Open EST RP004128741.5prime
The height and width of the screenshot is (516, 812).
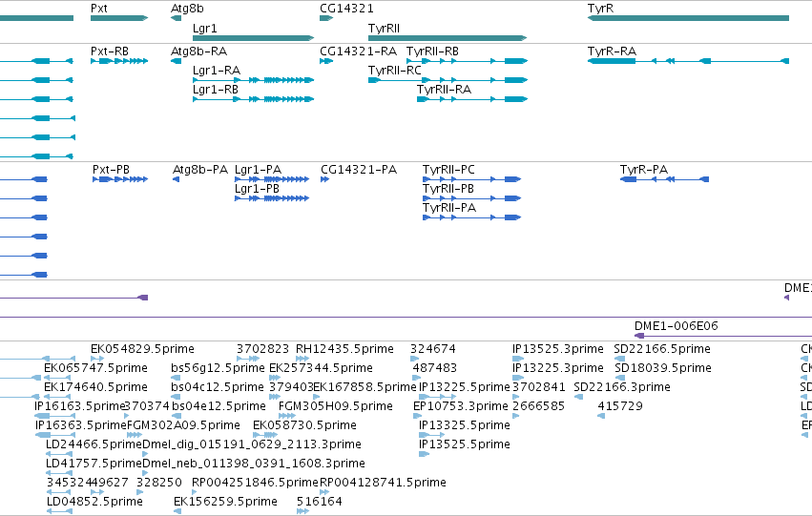click(x=383, y=483)
